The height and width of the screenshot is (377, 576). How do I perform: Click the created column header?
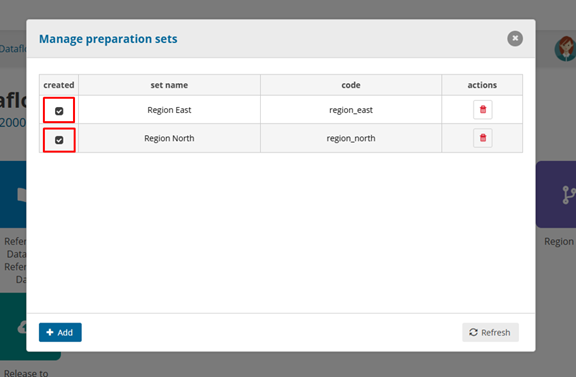click(x=59, y=85)
